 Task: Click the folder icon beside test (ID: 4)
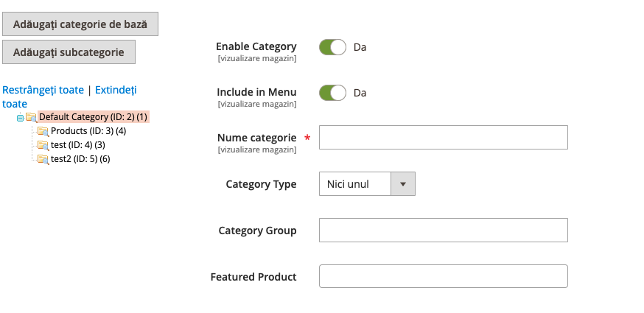click(43, 145)
